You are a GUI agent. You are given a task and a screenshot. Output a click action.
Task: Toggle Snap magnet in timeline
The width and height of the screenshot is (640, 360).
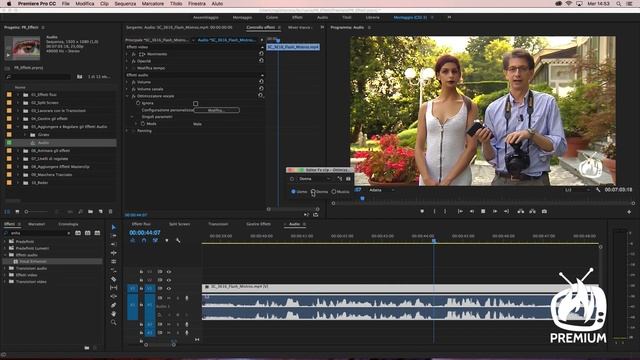point(144,241)
